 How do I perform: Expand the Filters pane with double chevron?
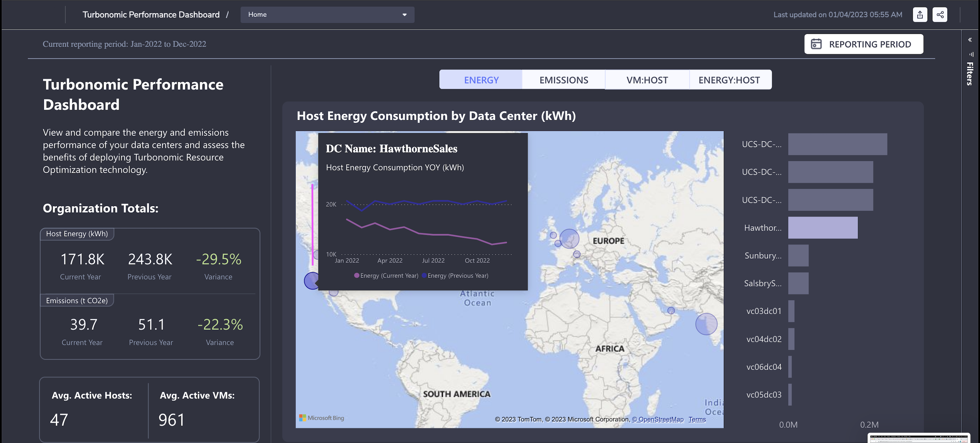[970, 40]
